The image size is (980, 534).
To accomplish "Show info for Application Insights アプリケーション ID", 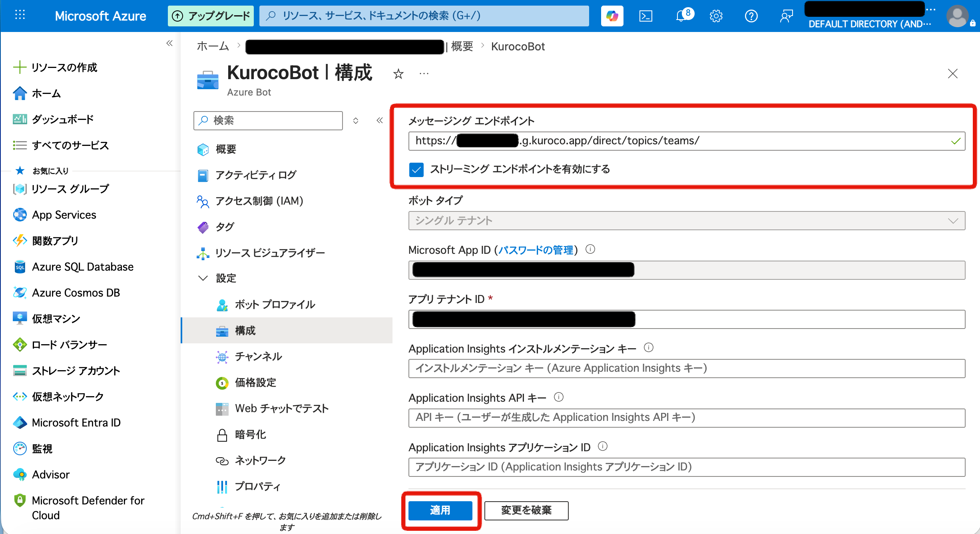I will pyautogui.click(x=603, y=446).
